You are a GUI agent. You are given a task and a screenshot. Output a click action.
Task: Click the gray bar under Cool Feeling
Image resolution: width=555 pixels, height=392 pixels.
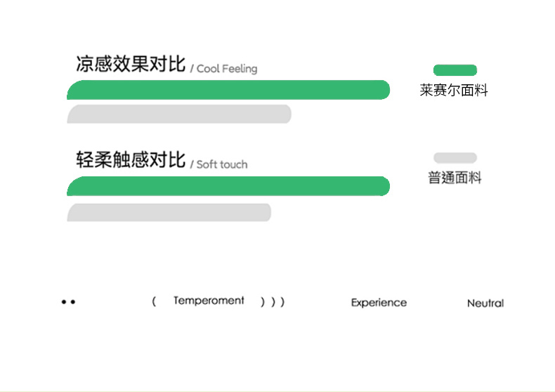179,114
